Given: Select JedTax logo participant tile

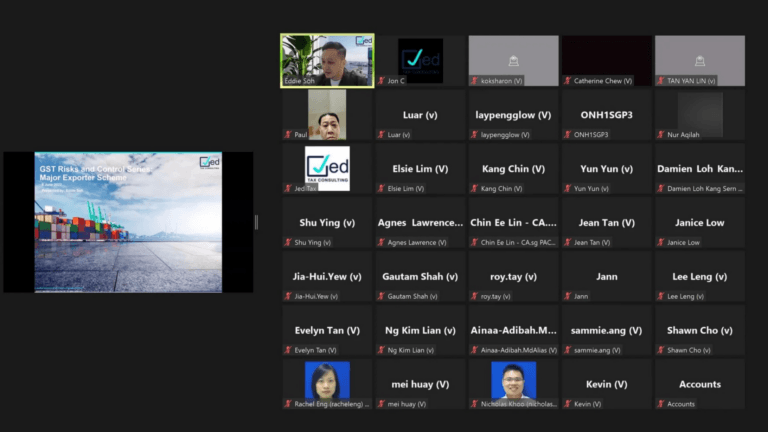Looking at the screenshot, I should click(327, 168).
